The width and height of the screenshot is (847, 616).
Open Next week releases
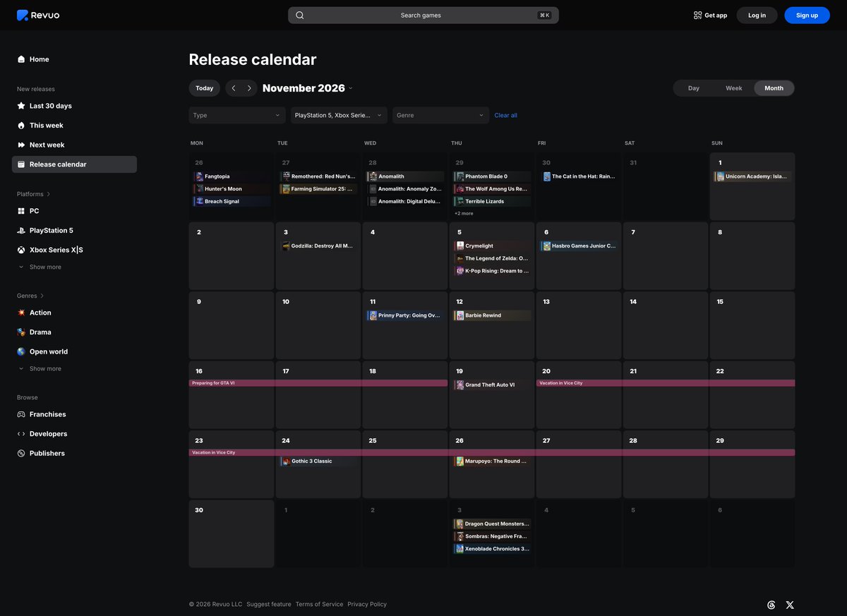[74, 145]
